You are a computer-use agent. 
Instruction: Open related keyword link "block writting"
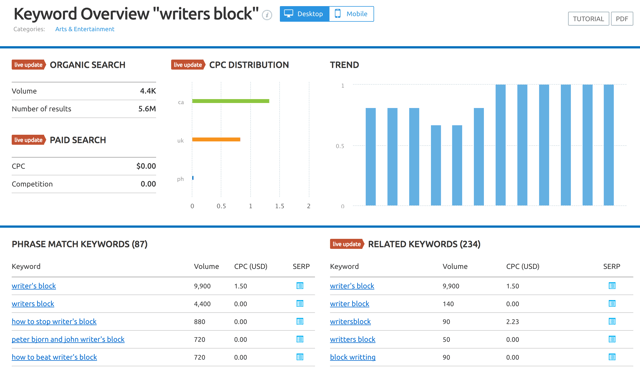(x=352, y=357)
